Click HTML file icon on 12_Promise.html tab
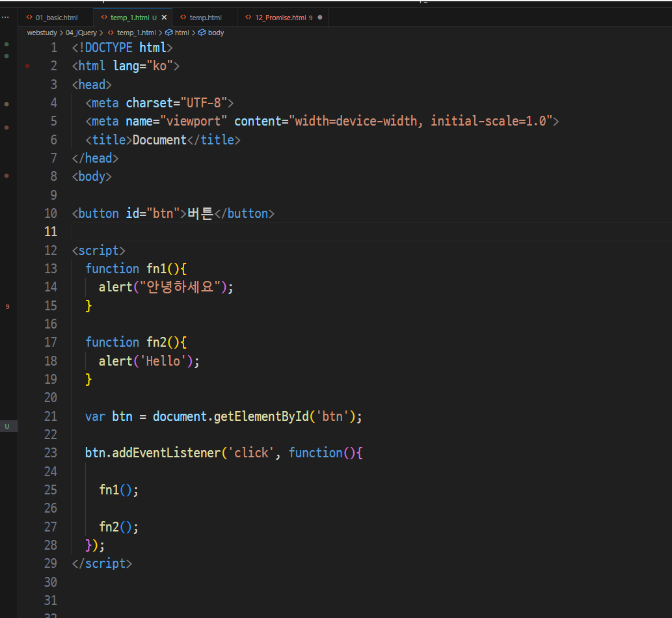 [x=248, y=17]
